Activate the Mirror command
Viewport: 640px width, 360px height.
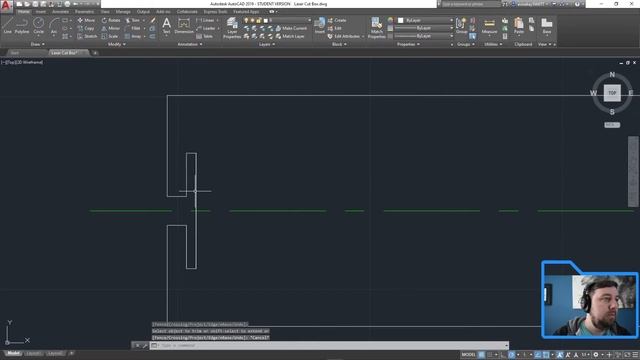coord(111,28)
